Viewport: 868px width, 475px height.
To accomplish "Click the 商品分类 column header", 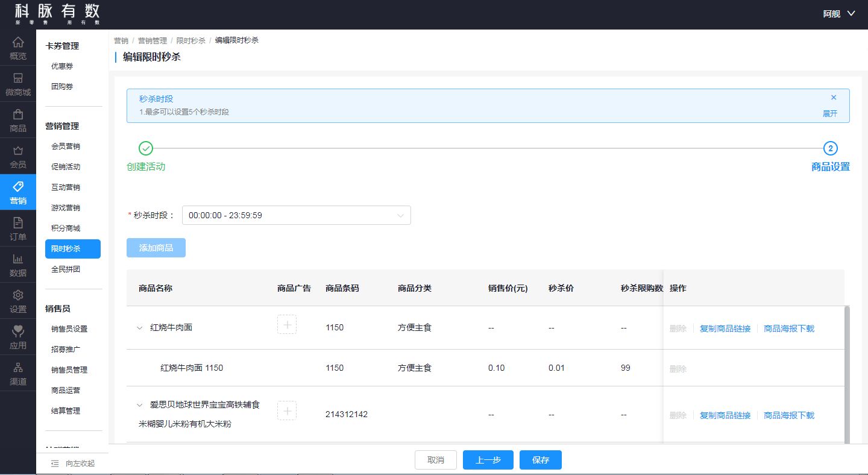I will 415,288.
